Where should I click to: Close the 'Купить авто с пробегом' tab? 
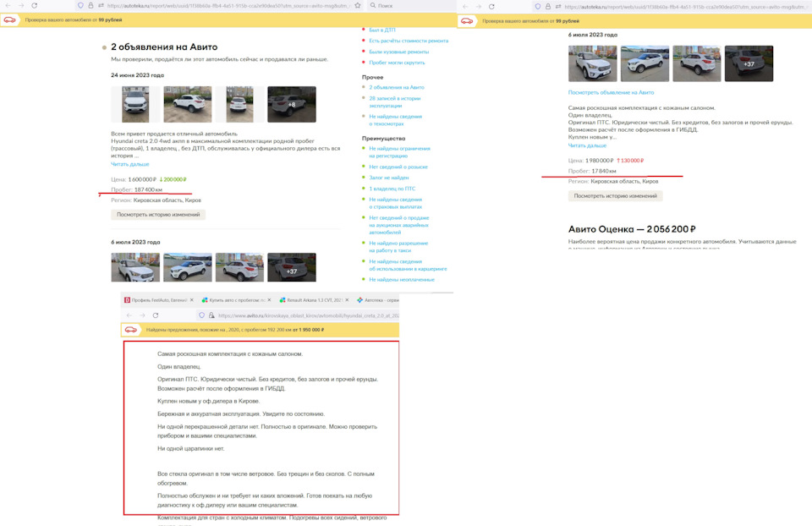269,299
